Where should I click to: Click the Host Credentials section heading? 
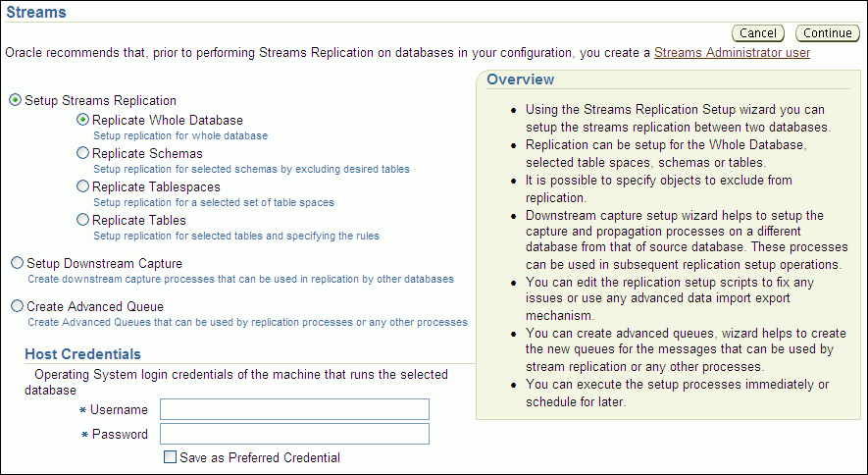pyautogui.click(x=82, y=354)
